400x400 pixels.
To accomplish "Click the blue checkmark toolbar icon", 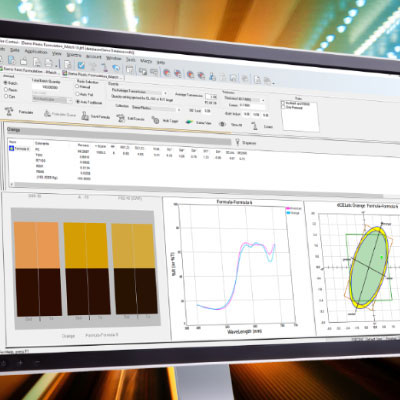I will coord(81,65).
